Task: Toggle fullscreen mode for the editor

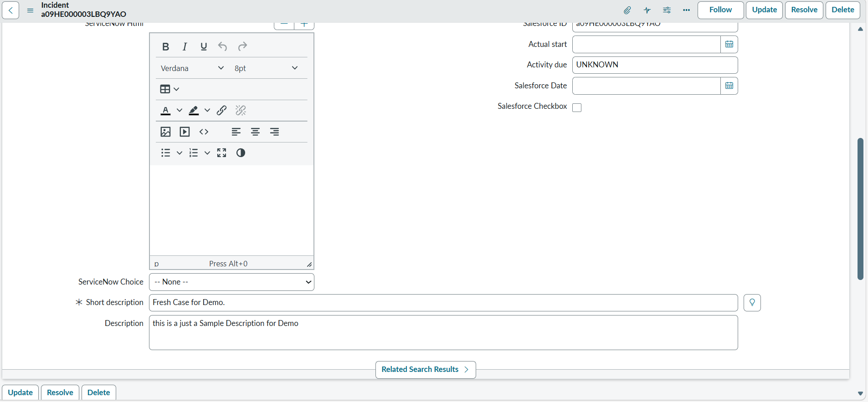Action: click(222, 153)
